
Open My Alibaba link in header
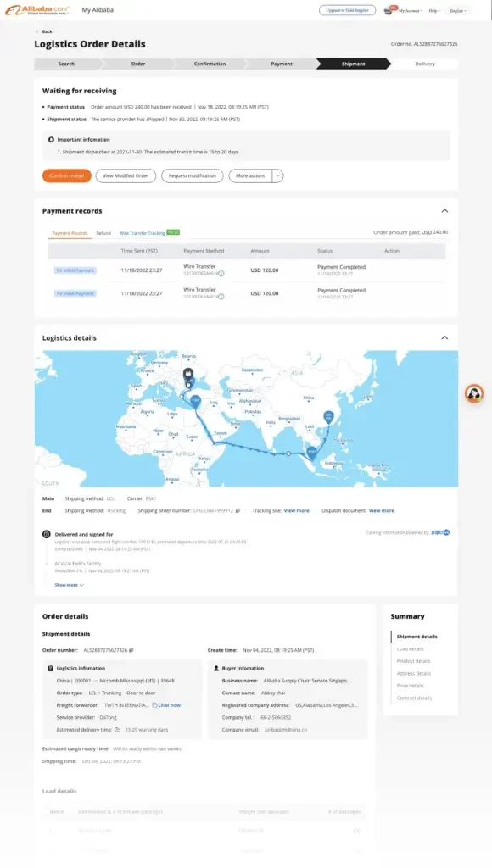[x=98, y=10]
